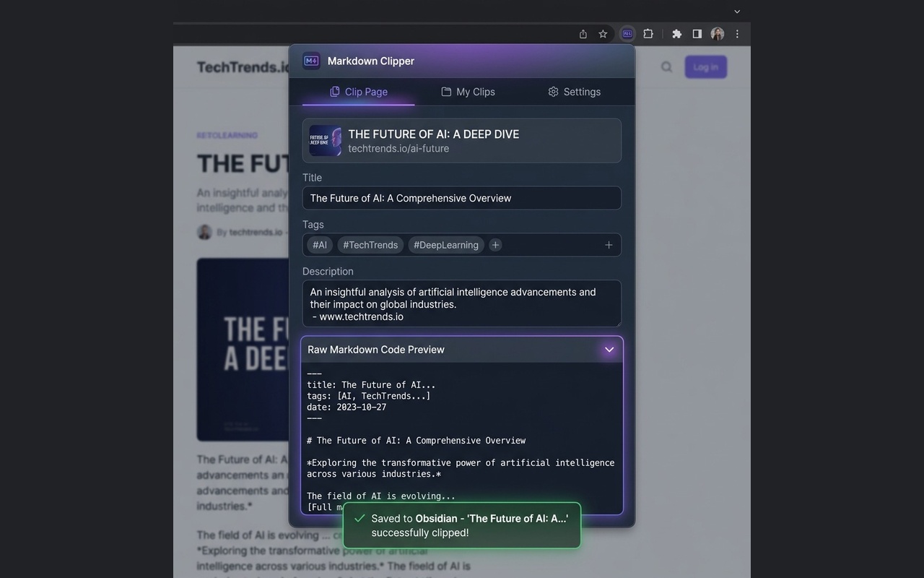Click the article hero image behind popup
924x578 pixels.
[x=243, y=350]
